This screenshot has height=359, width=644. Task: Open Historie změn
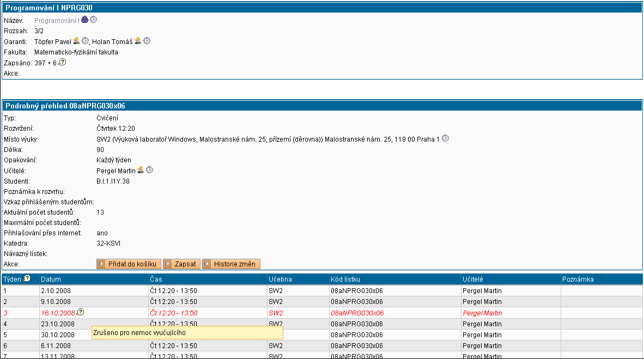tap(231, 264)
